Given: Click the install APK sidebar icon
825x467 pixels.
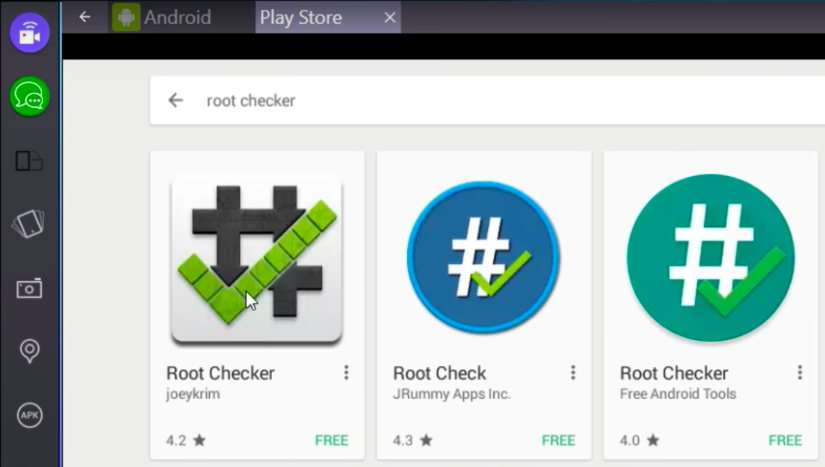Looking at the screenshot, I should tap(29, 415).
